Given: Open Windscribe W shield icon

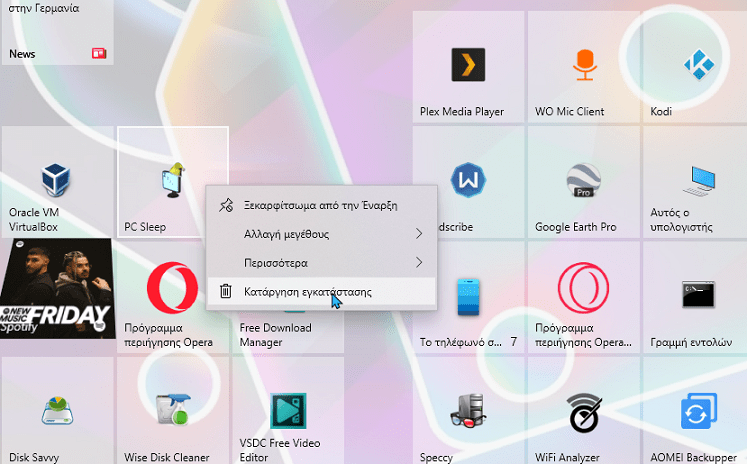Looking at the screenshot, I should coord(468,180).
